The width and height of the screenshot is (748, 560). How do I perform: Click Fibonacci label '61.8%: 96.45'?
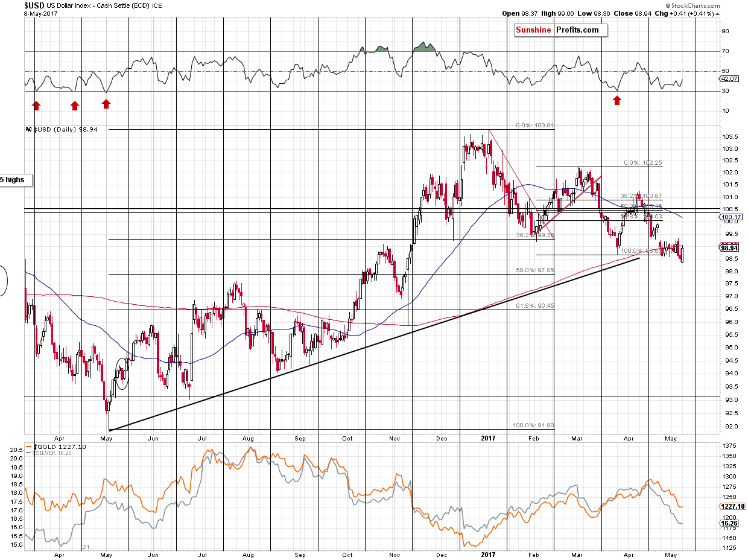pyautogui.click(x=534, y=306)
